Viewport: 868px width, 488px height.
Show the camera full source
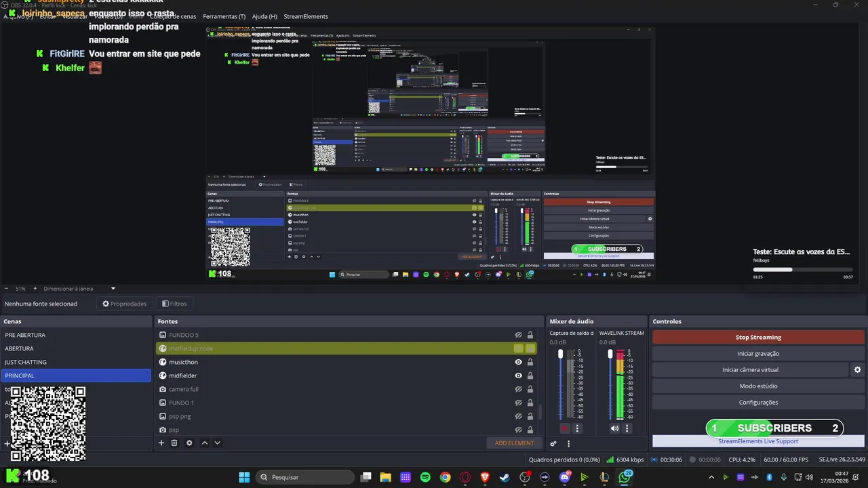(519, 389)
